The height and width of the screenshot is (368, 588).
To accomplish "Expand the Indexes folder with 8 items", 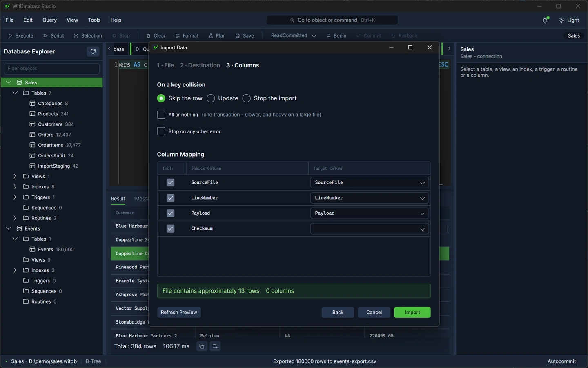I will point(15,187).
